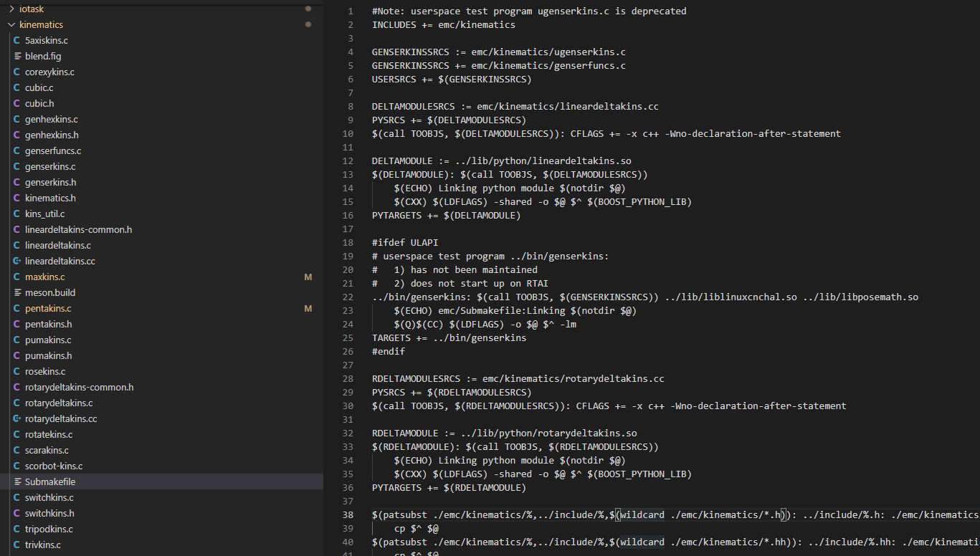Viewport: 980px width, 556px height.
Task: Select kins_util.c file
Action: (x=45, y=214)
